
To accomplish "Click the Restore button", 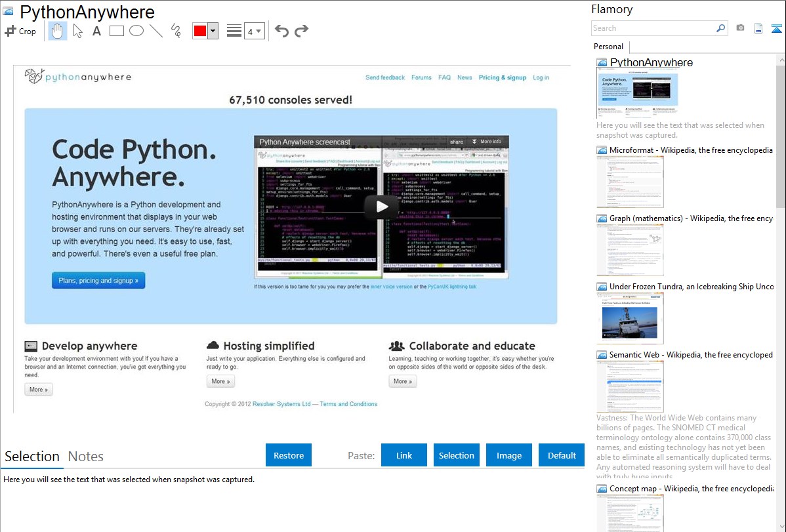I will pyautogui.click(x=289, y=455).
